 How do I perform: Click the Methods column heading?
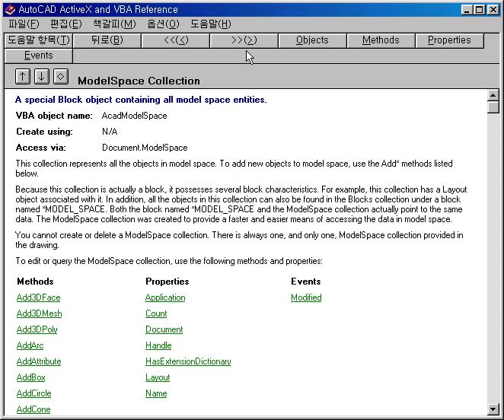[x=35, y=282]
